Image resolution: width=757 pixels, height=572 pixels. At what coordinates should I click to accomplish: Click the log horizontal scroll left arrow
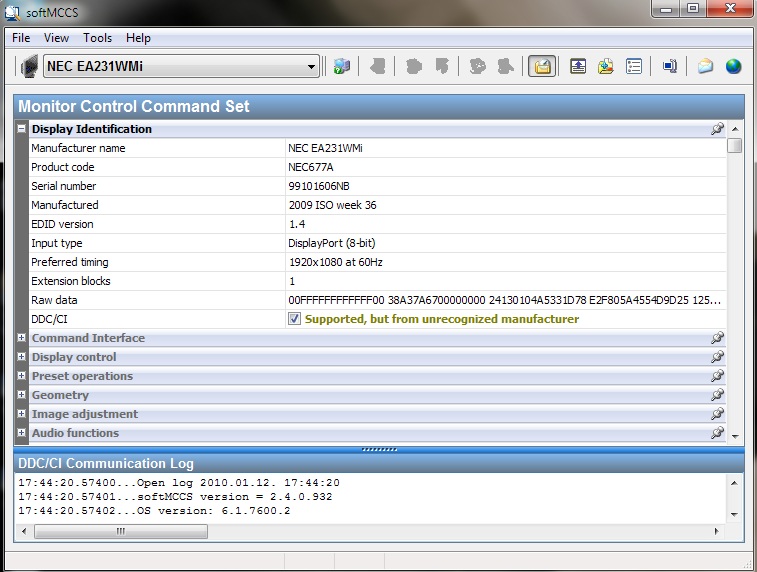point(24,531)
